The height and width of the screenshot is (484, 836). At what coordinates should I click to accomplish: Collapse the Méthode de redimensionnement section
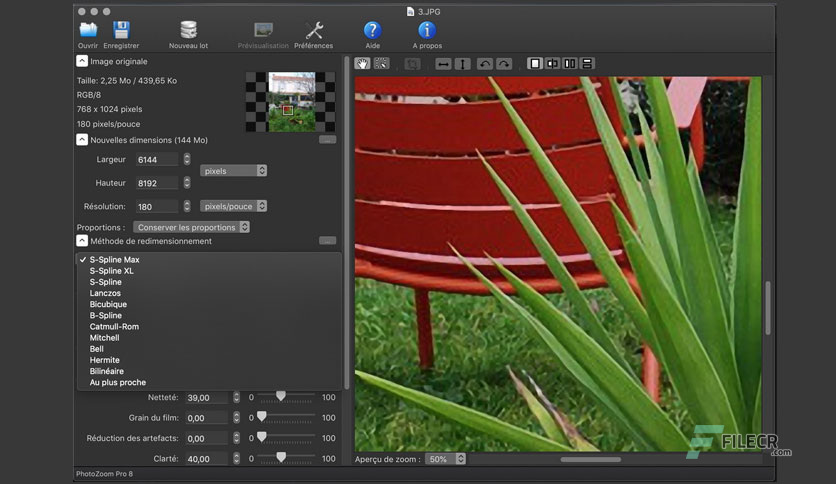[82, 241]
